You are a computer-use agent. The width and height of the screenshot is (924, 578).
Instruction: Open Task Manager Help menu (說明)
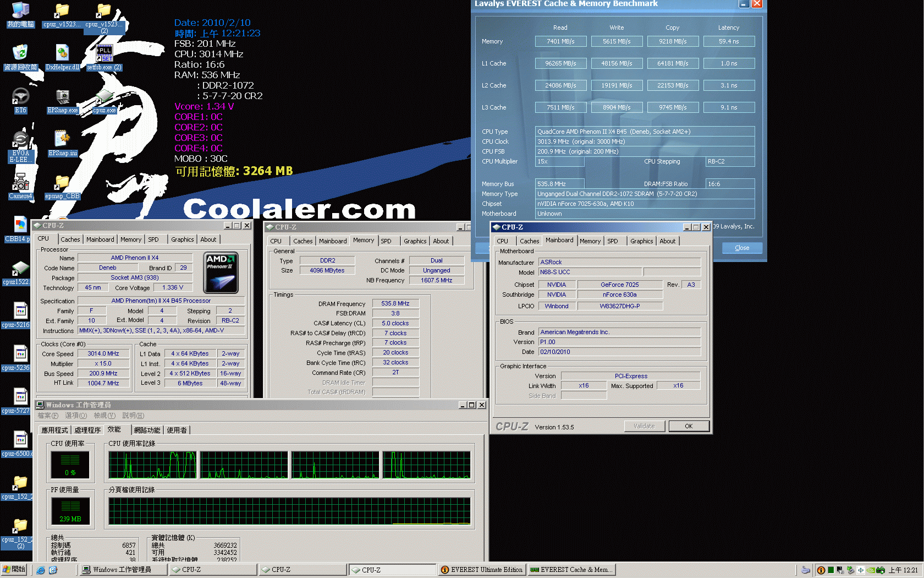pos(133,416)
